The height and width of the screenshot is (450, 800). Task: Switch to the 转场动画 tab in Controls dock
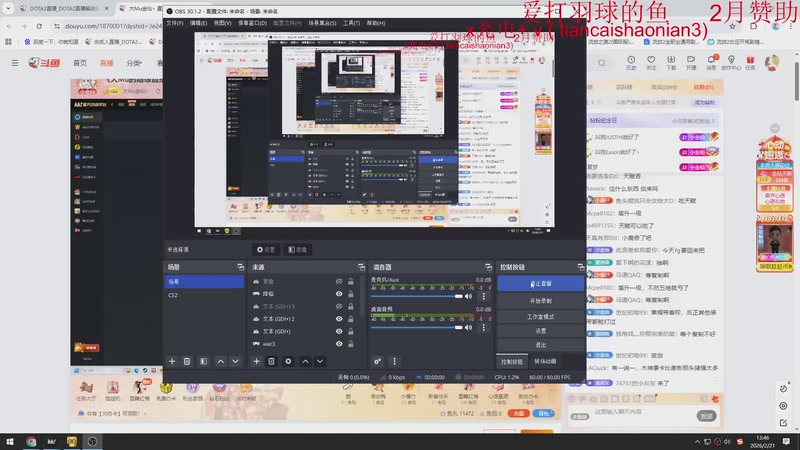pyautogui.click(x=545, y=362)
